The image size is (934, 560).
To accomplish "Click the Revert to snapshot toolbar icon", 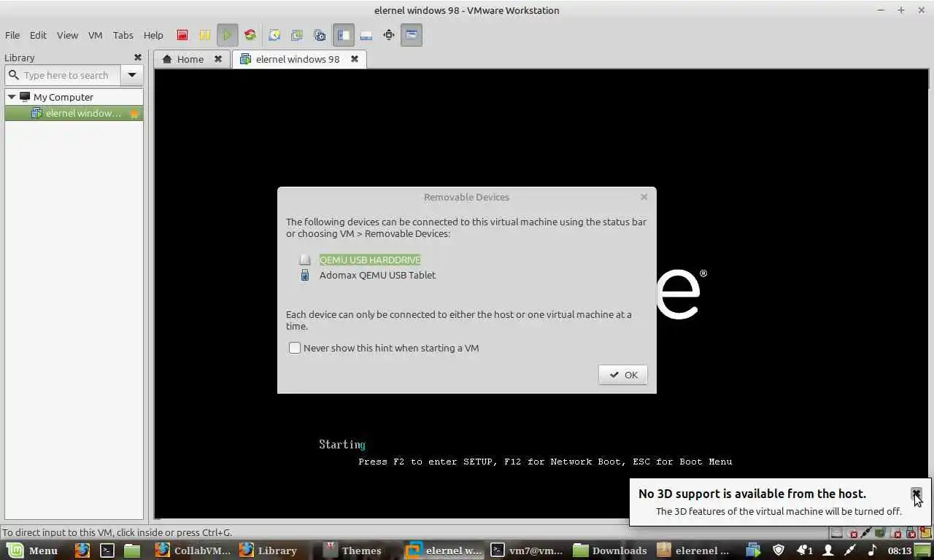I will click(x=297, y=35).
